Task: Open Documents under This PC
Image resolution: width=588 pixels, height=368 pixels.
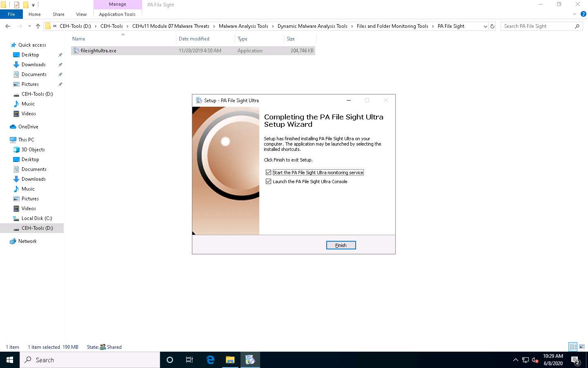Action: [x=34, y=169]
